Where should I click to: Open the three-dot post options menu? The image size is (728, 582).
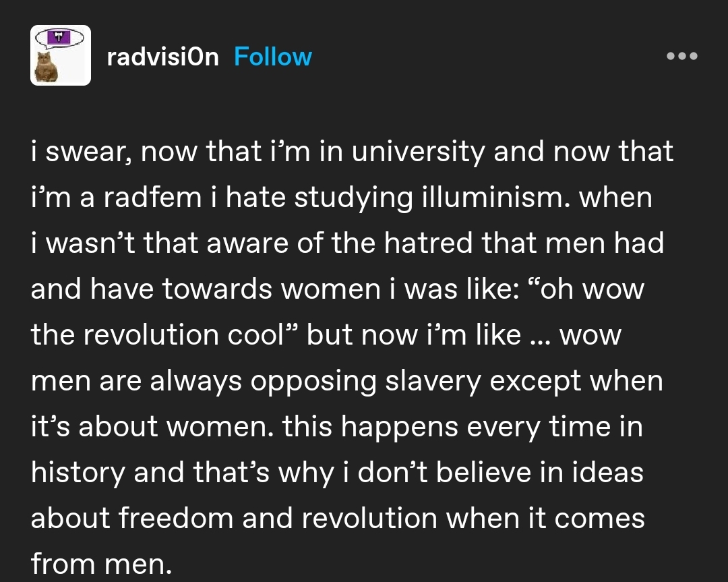(x=681, y=56)
